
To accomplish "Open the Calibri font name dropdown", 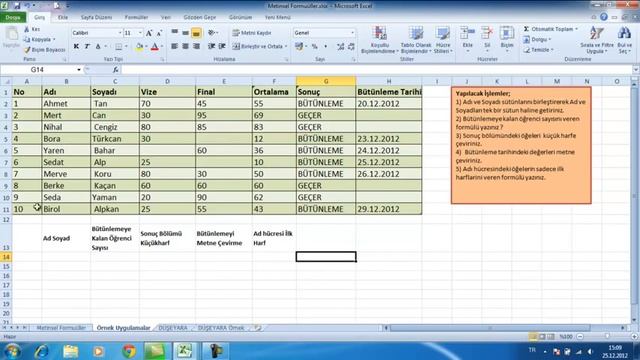I will point(120,33).
